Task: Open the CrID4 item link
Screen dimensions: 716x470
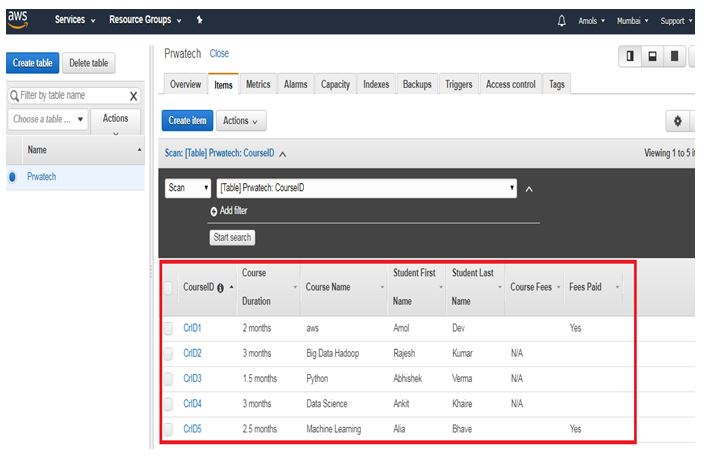Action: click(x=192, y=404)
